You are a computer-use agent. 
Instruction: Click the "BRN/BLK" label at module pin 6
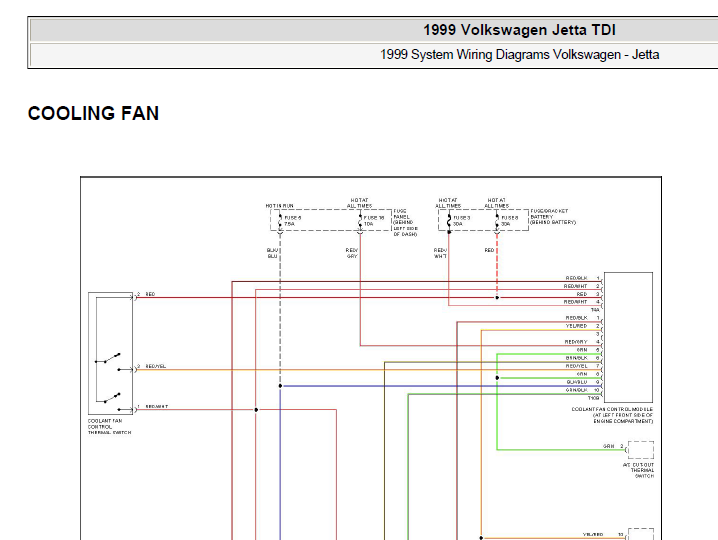click(577, 358)
